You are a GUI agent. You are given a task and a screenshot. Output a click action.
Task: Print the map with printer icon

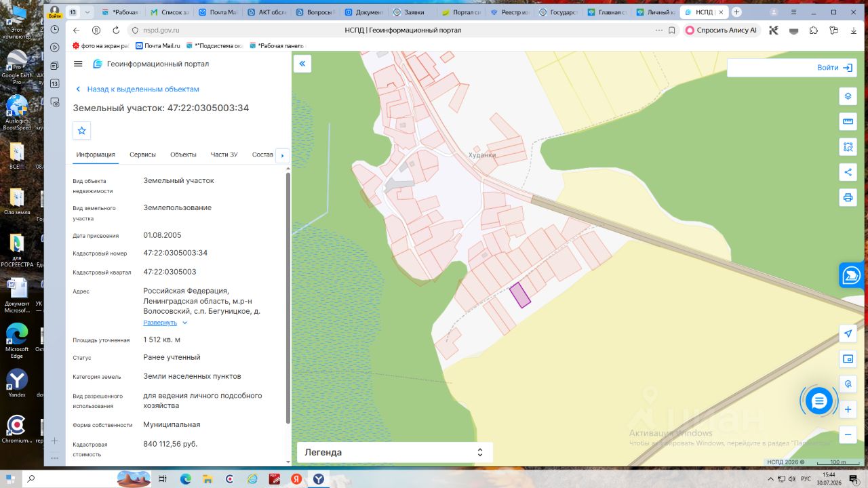point(848,197)
